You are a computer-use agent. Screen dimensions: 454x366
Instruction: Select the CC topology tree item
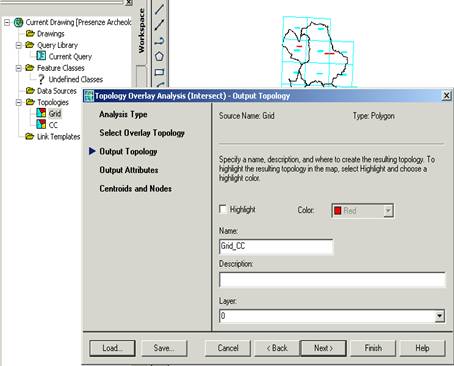[53, 125]
